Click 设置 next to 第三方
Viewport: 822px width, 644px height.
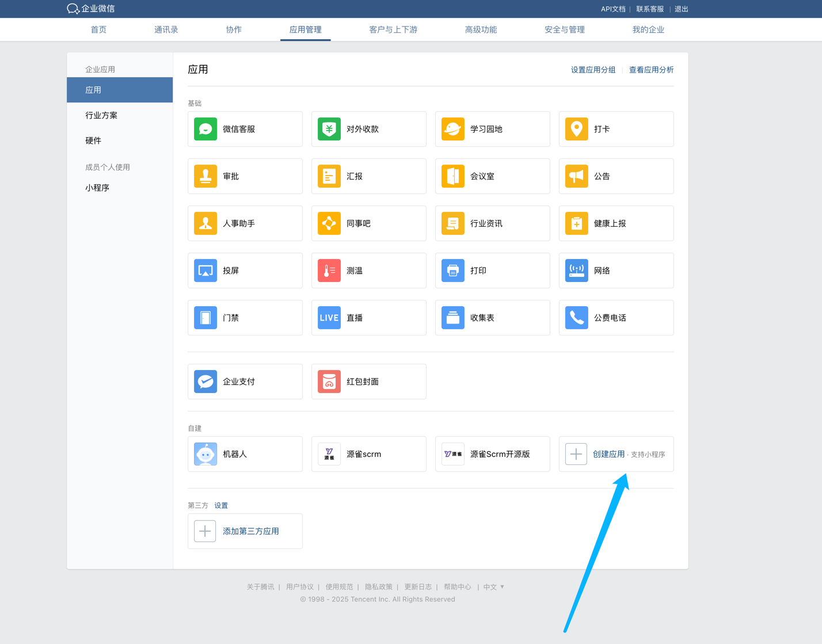coord(221,505)
